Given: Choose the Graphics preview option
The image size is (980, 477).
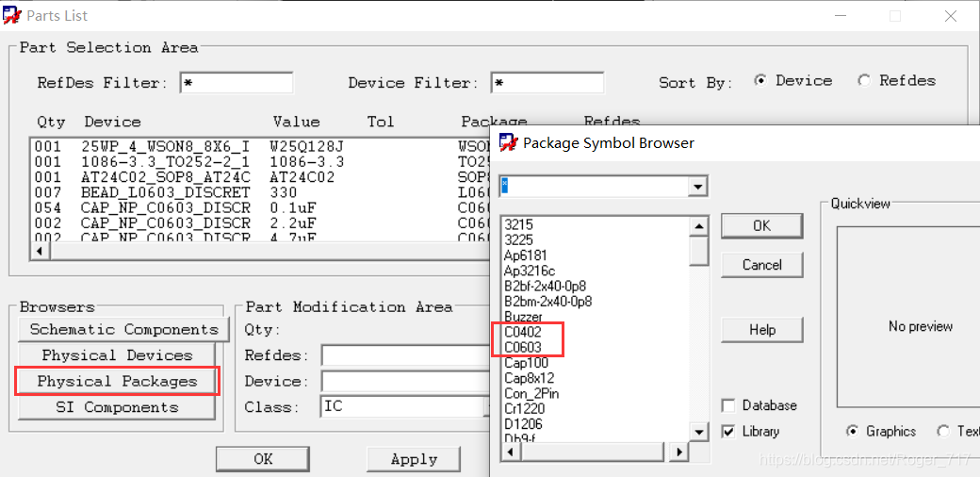Looking at the screenshot, I should pos(853,431).
